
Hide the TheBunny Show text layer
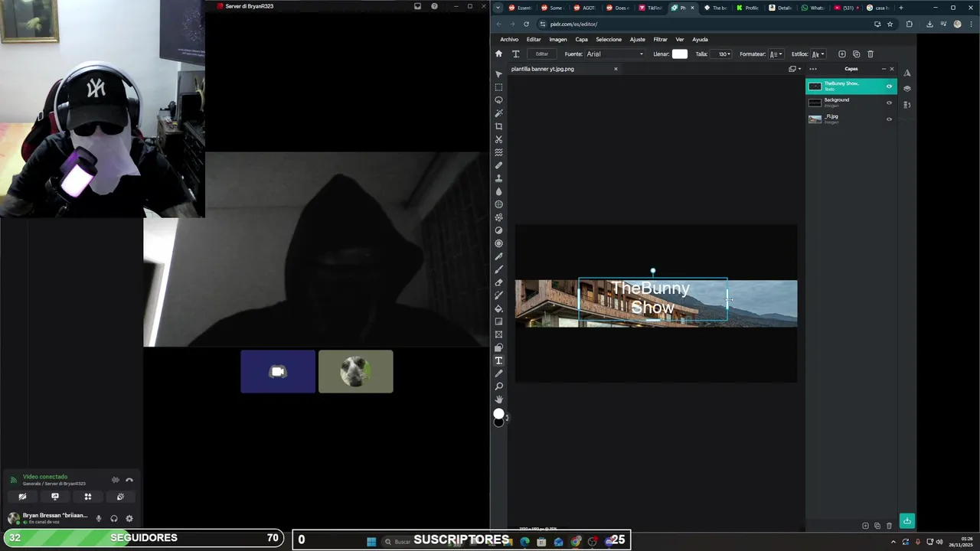click(889, 86)
